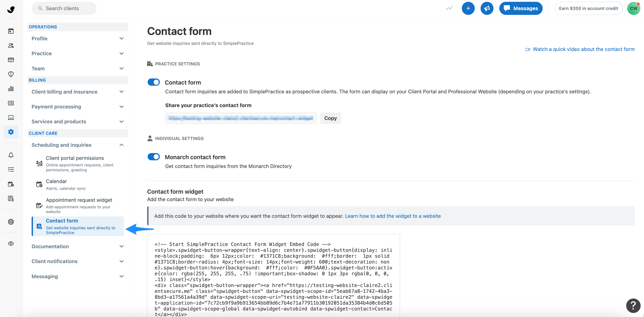Open the analytics bar chart icon
The height and width of the screenshot is (317, 644).
pyautogui.click(x=11, y=89)
